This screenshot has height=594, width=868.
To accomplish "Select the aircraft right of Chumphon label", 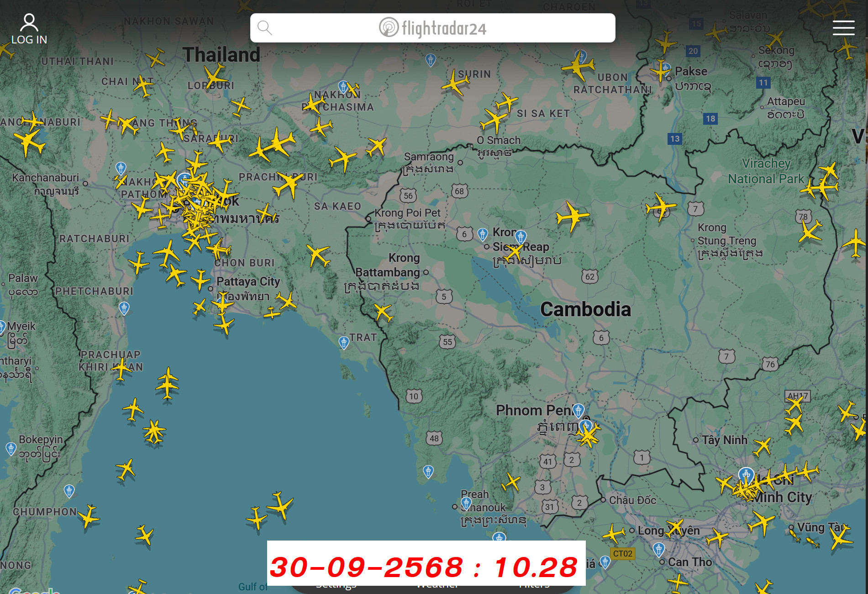I will click(88, 517).
